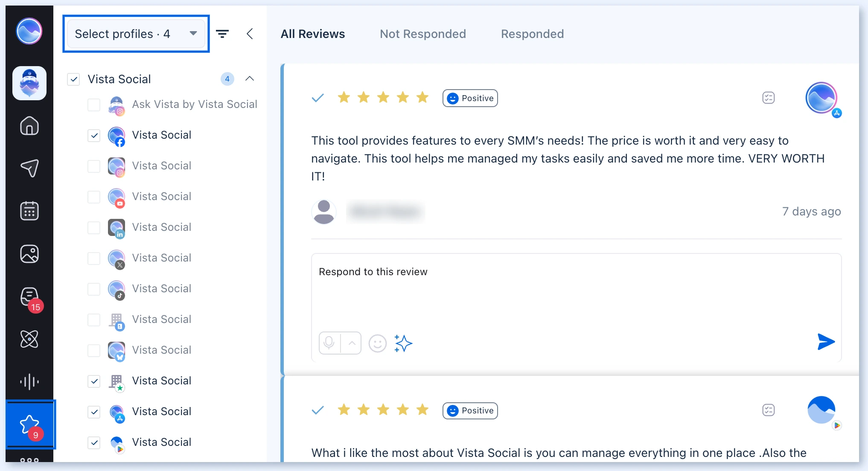Image resolution: width=868 pixels, height=471 pixels.
Task: Open the more options dots in sidebar
Action: (29, 460)
